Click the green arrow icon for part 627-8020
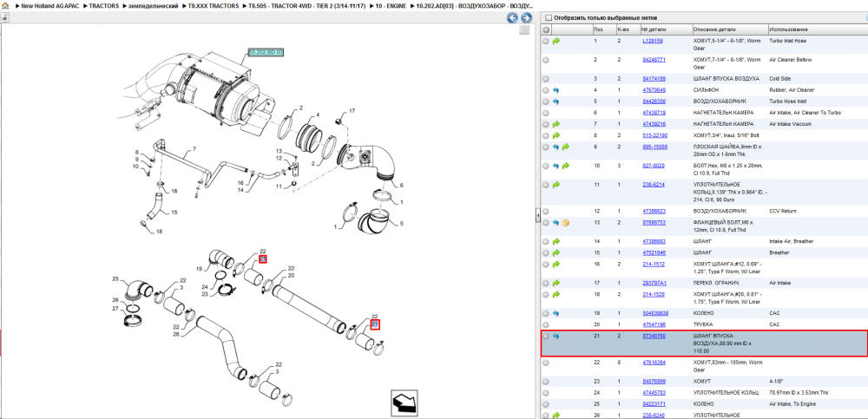 click(566, 166)
